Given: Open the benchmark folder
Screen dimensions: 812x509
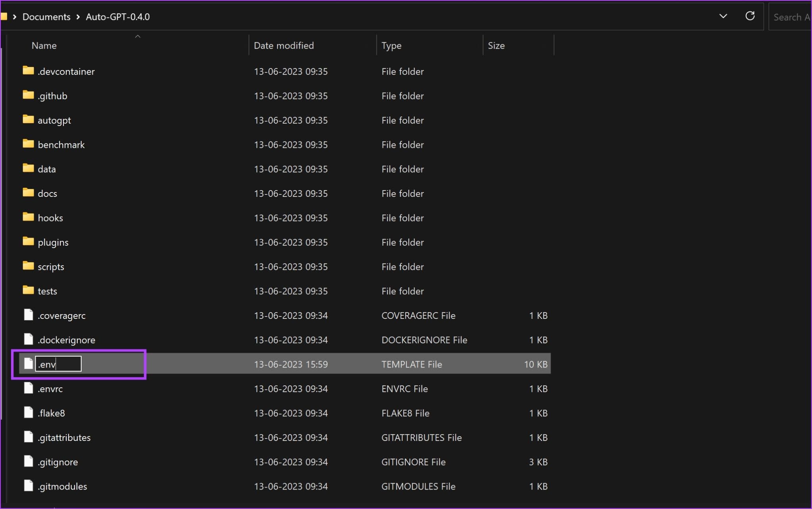Looking at the screenshot, I should tap(60, 144).
